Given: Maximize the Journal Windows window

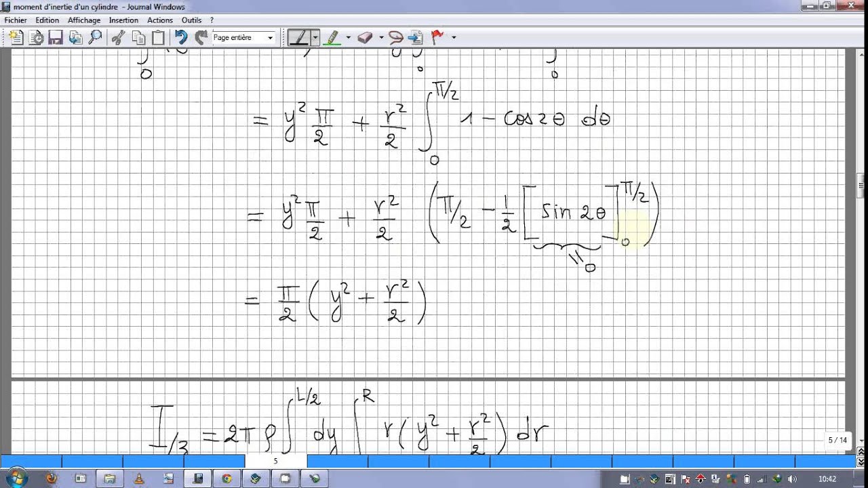Looking at the screenshot, I should 827,6.
